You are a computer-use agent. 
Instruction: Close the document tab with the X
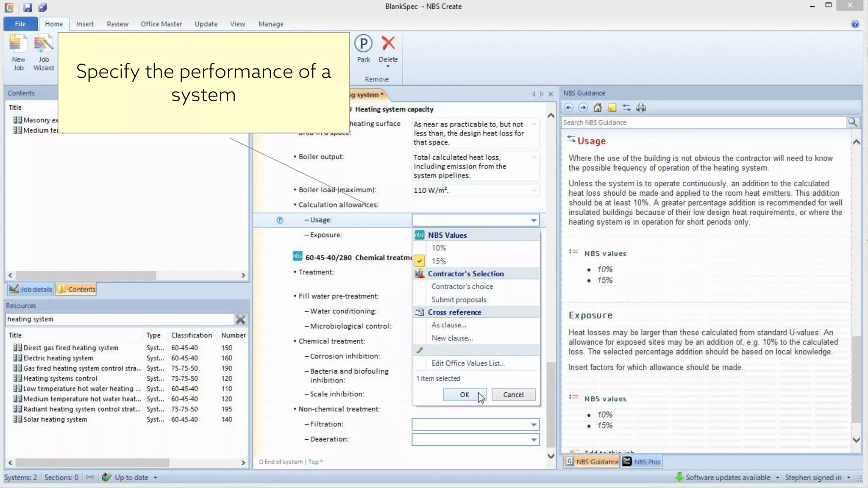tap(551, 94)
